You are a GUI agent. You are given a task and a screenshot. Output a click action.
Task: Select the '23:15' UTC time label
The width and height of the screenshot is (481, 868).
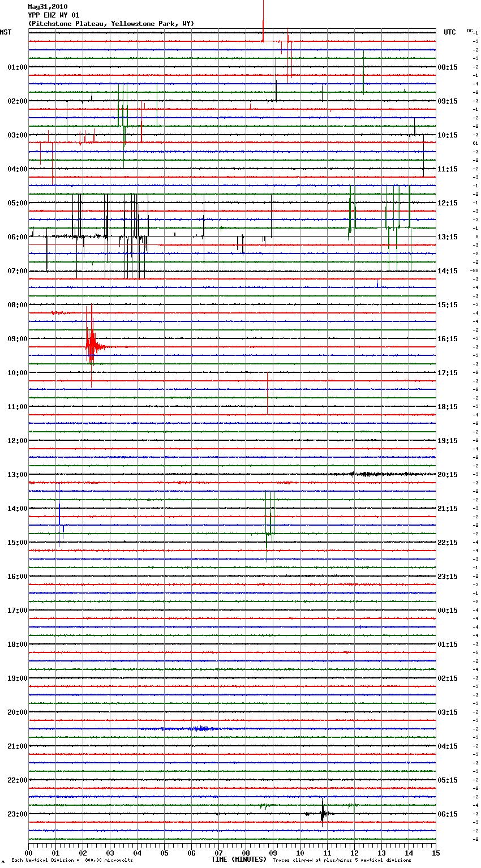pyautogui.click(x=448, y=577)
